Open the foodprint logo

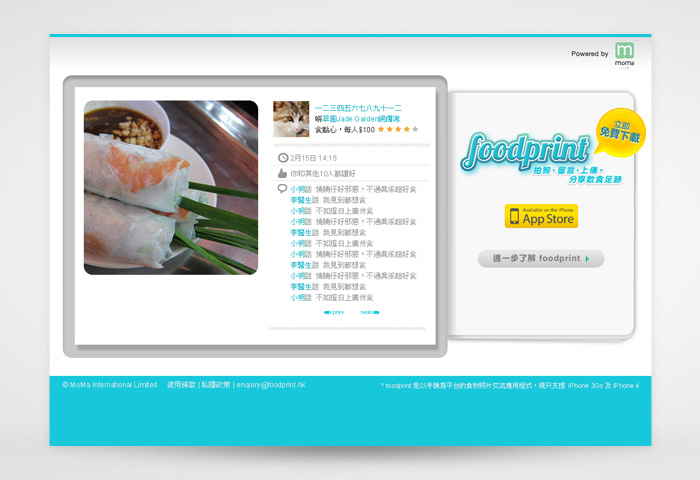point(525,152)
